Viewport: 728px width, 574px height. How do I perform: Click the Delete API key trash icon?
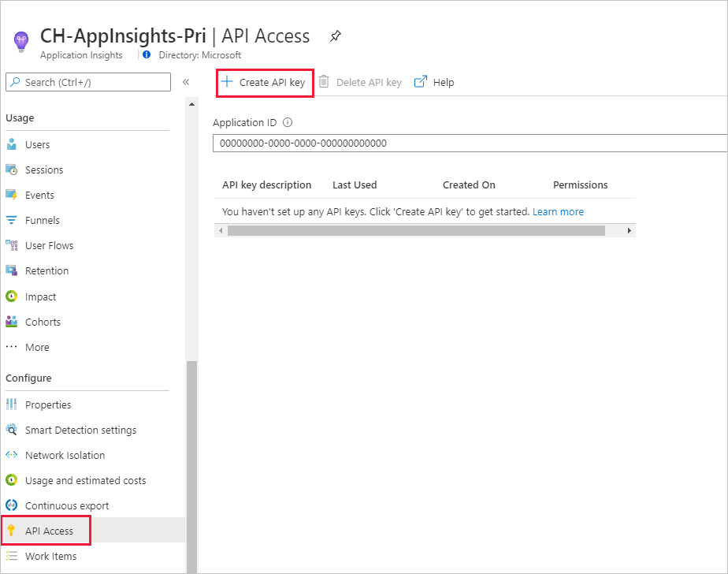pos(324,82)
